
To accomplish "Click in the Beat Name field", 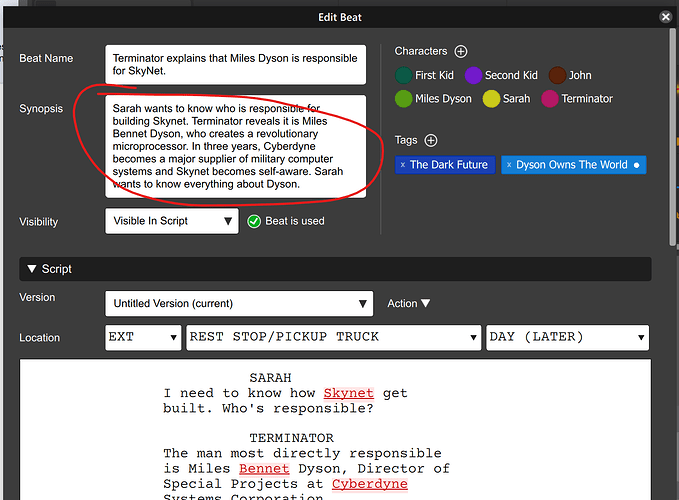I will (x=235, y=65).
